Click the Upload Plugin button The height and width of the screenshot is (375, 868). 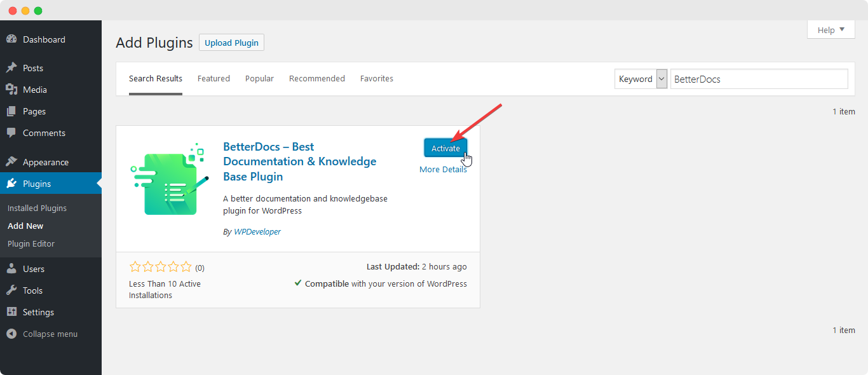231,43
